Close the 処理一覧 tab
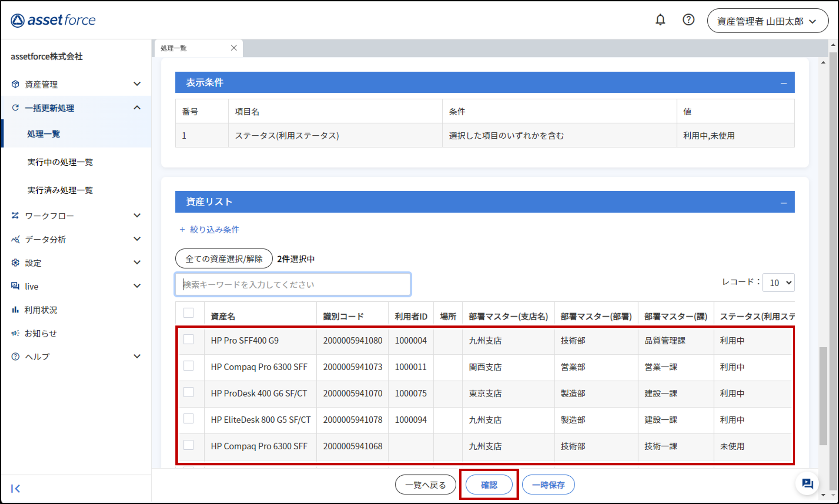This screenshot has width=839, height=504. [x=234, y=48]
